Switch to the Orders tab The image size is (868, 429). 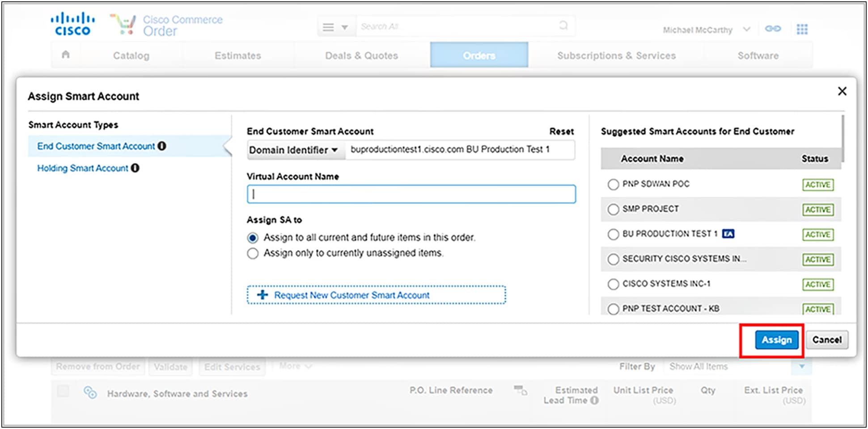tap(478, 55)
